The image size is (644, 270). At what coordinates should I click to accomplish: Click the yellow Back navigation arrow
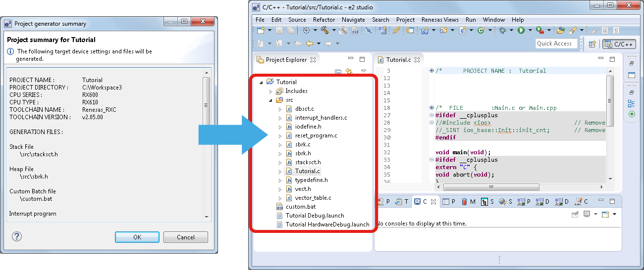310,44
